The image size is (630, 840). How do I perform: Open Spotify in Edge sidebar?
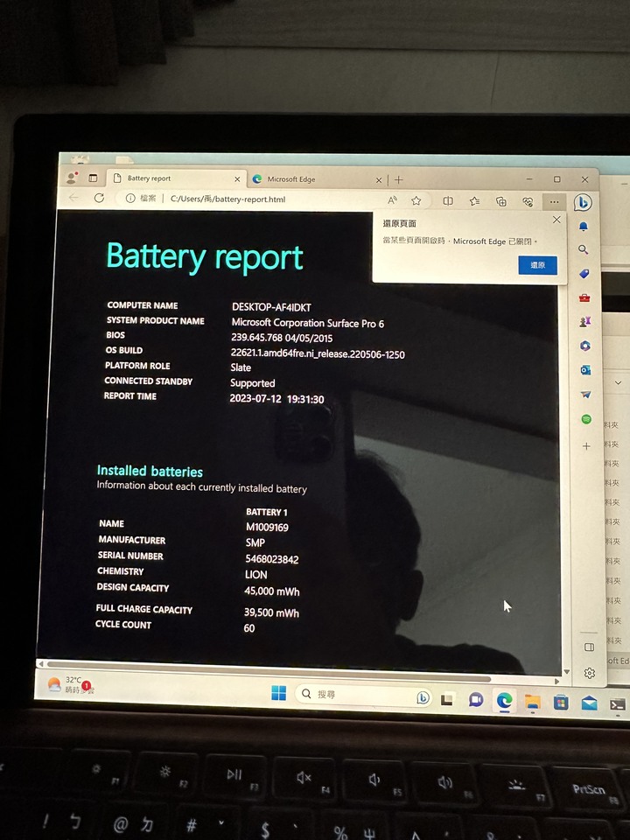pos(586,419)
